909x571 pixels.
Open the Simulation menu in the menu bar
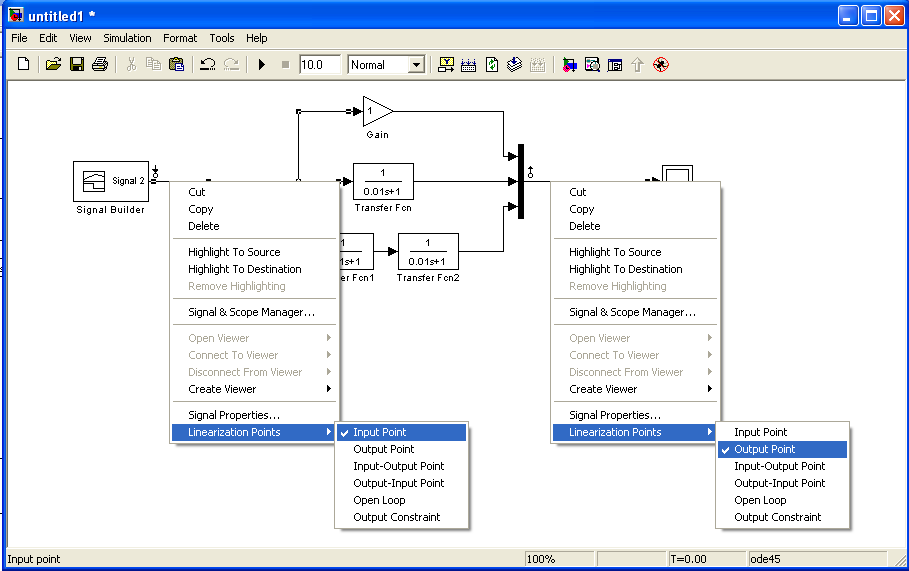[127, 38]
